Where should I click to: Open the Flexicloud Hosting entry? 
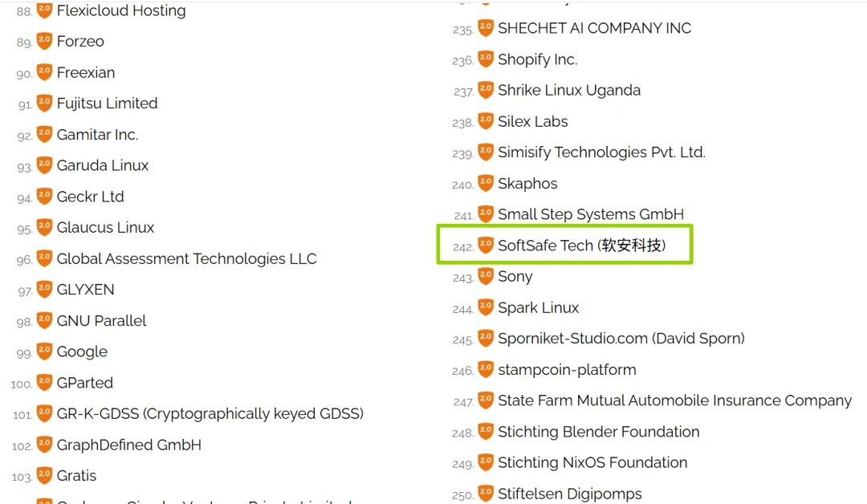pyautogui.click(x=121, y=10)
